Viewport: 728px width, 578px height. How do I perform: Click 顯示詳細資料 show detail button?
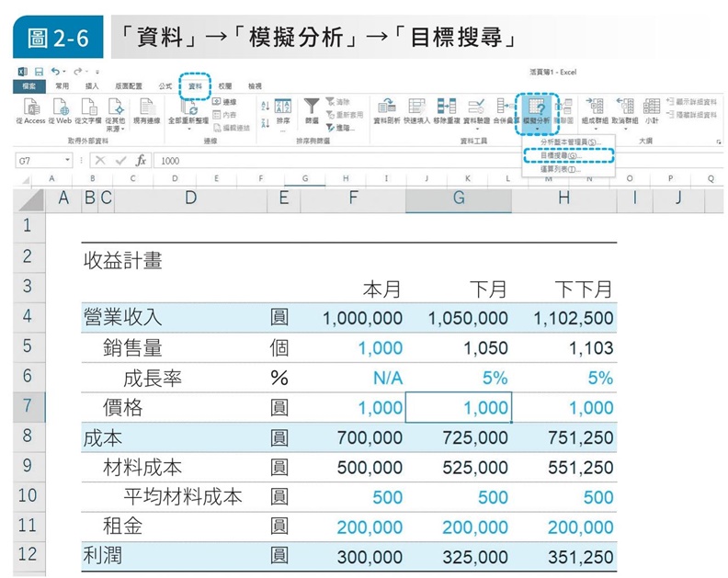pos(691,102)
